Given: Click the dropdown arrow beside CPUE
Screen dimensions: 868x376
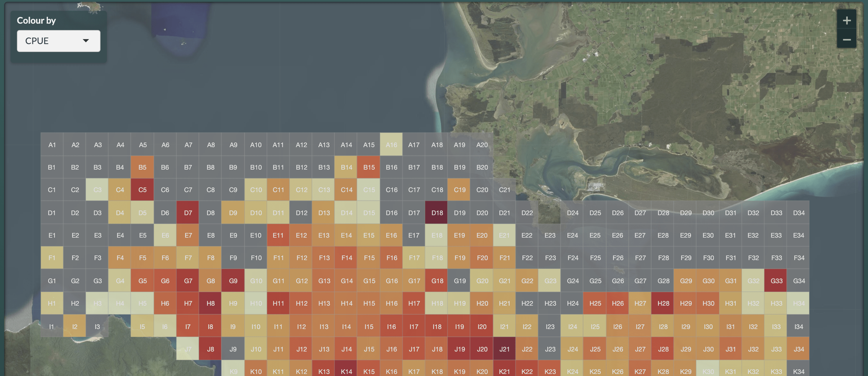Looking at the screenshot, I should (86, 41).
